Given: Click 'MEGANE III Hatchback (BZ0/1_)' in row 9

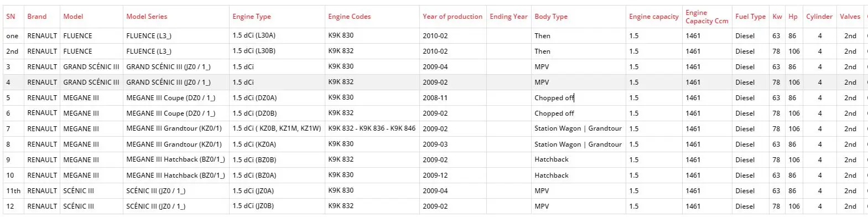Looking at the screenshot, I should (175, 160).
